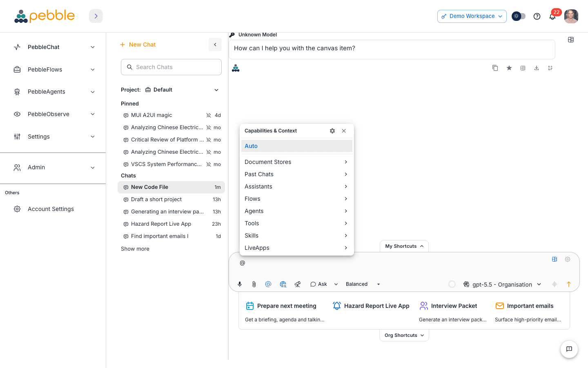The image size is (588, 368).
Task: Expand the gpt-5.5 - Organisation model selector
Action: (502, 285)
